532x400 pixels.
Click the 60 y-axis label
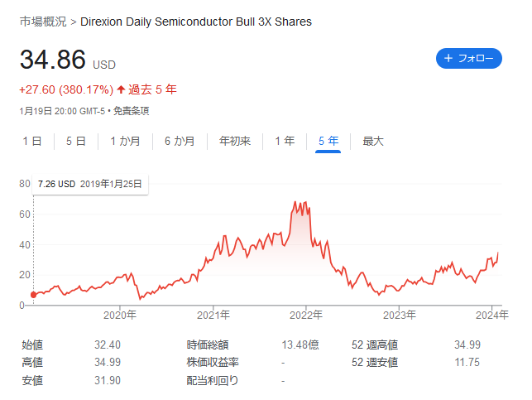coord(25,214)
